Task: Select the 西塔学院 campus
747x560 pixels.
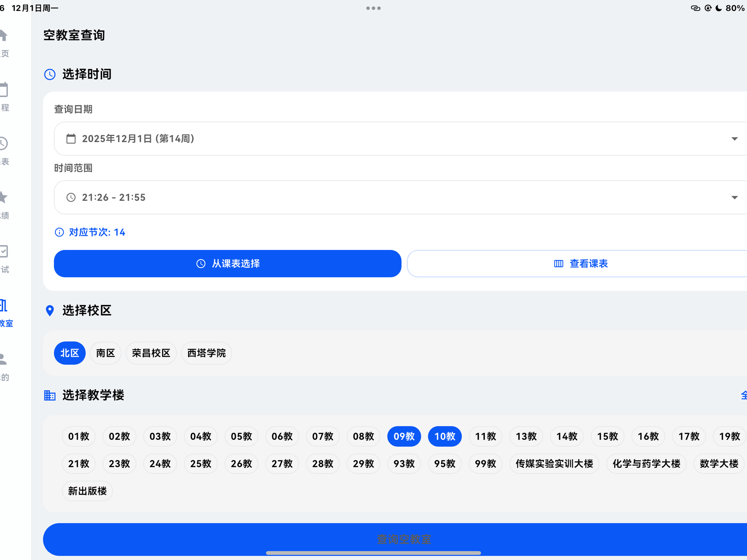Action: (x=207, y=353)
